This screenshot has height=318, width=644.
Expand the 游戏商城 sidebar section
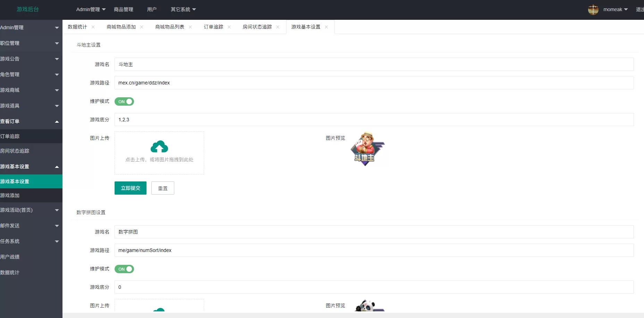31,90
